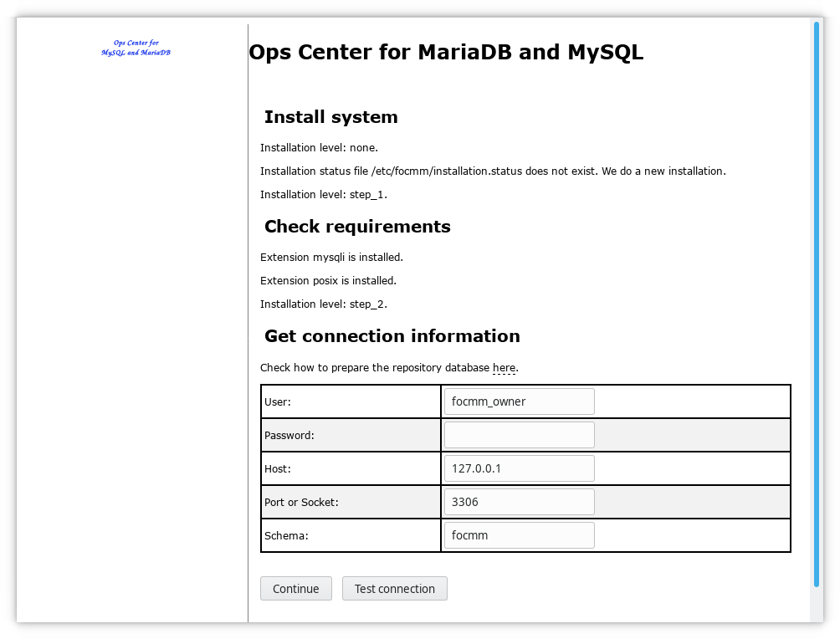Click the 'Installation level: step_1.' line

(324, 195)
